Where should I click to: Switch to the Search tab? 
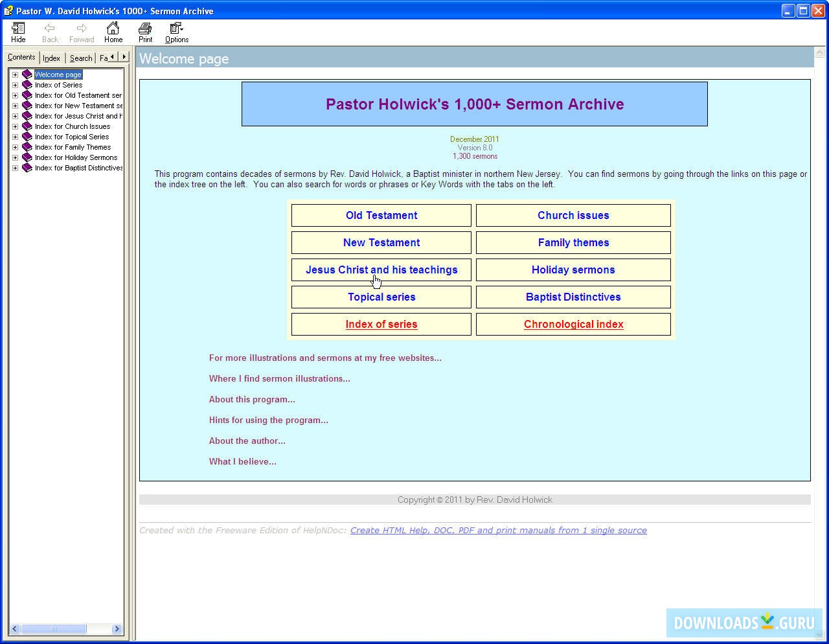tap(80, 58)
